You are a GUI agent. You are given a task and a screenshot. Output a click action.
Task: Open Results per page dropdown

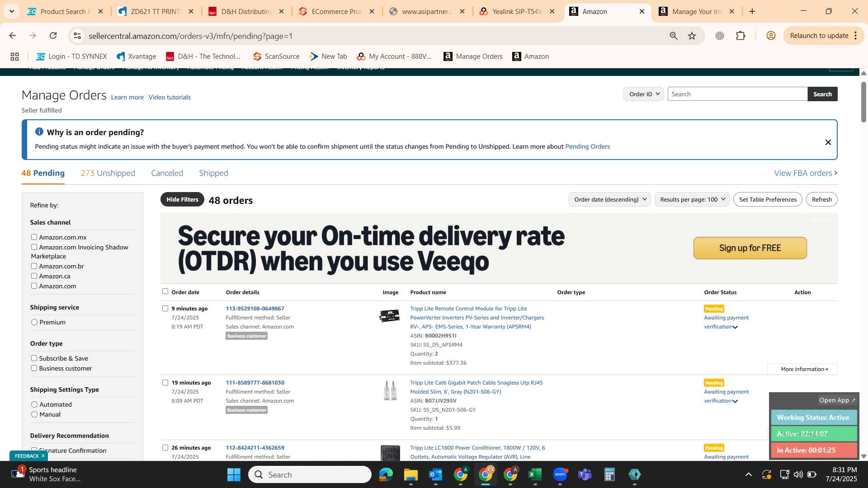(692, 199)
